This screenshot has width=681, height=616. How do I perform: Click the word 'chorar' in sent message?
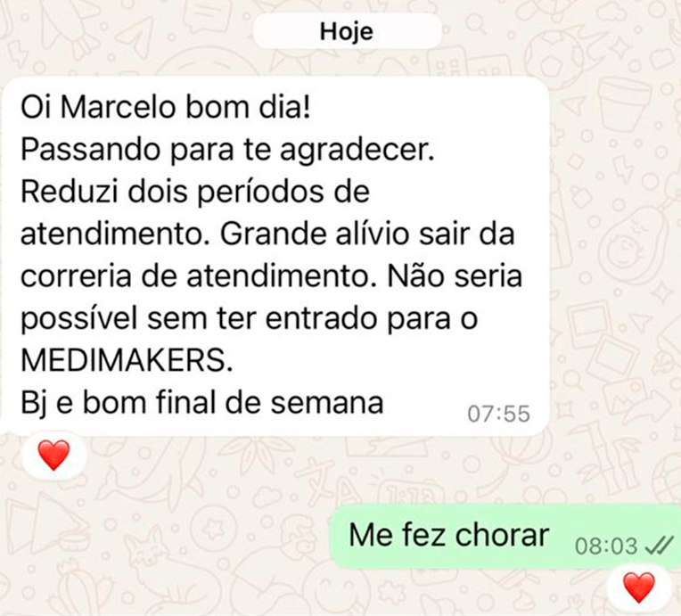[503, 535]
